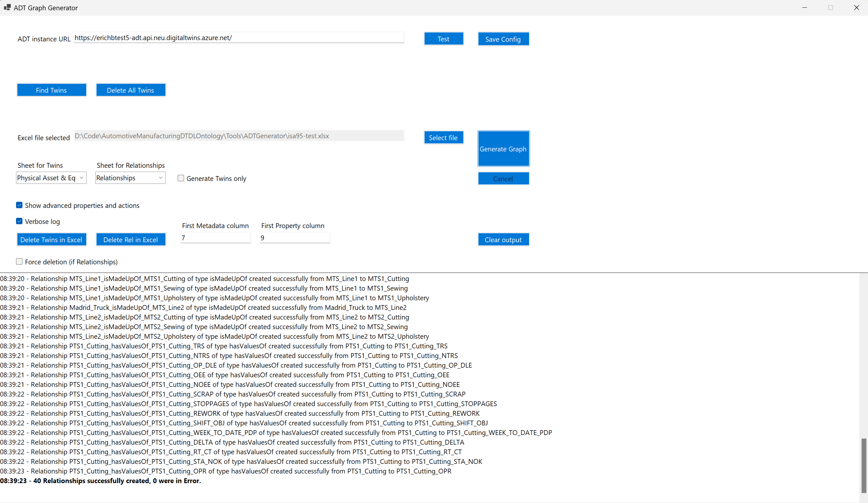Start graph creation with Generate Graph
Image resolution: width=868 pixels, height=503 pixels.
503,149
